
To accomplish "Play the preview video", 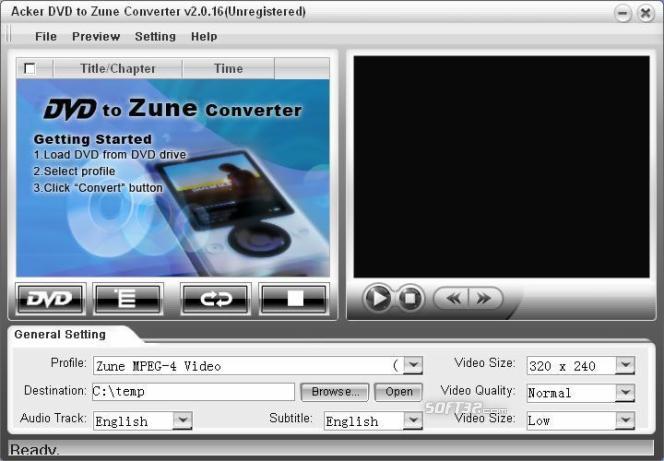I will point(377,298).
